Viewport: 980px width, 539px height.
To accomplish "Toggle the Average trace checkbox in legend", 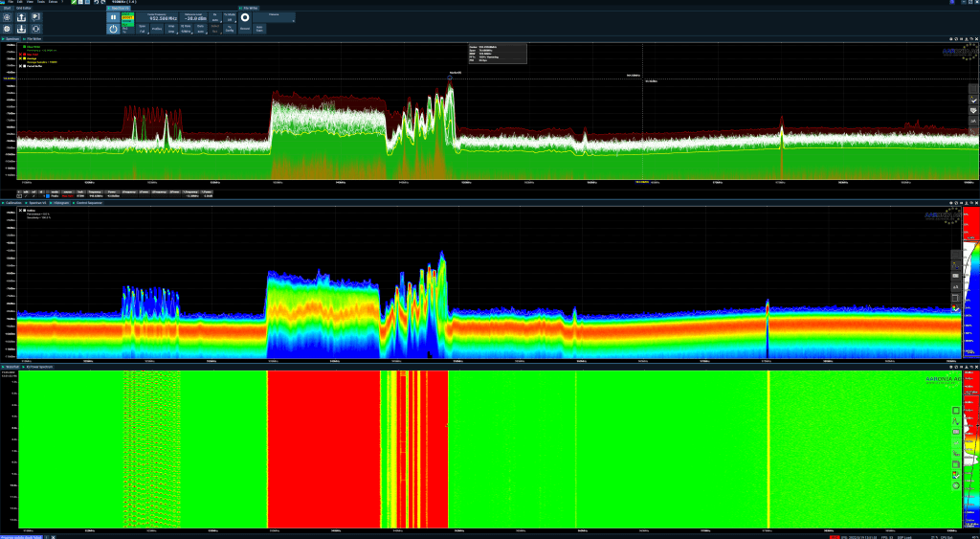I will [x=24, y=57].
